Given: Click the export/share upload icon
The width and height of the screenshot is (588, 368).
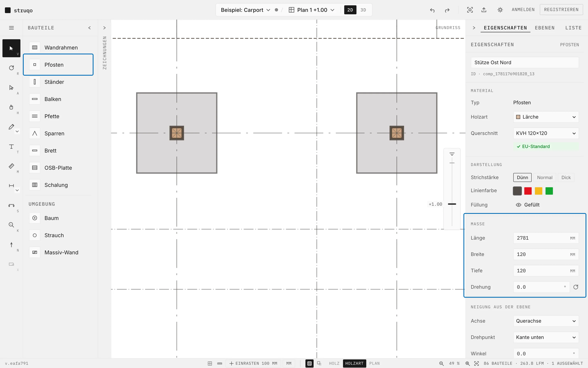Looking at the screenshot, I should (484, 10).
